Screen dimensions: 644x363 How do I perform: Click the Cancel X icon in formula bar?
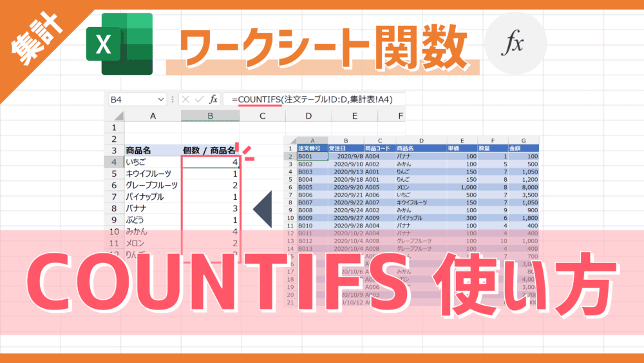tap(185, 99)
